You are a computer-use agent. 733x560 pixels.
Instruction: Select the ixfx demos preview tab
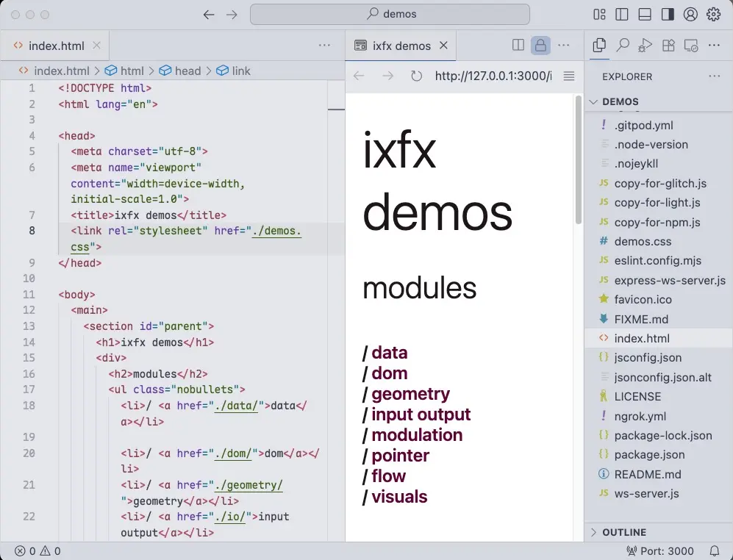tap(401, 46)
